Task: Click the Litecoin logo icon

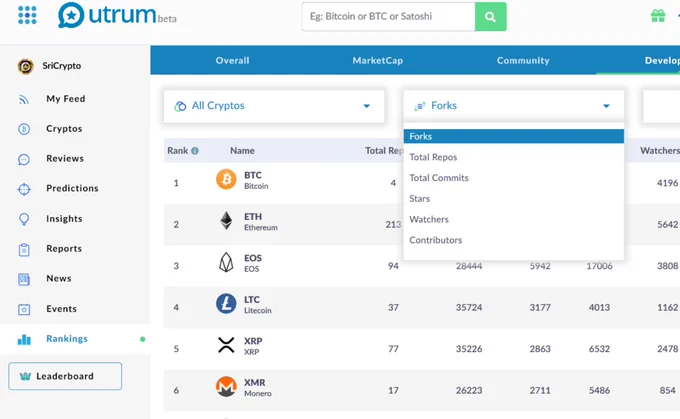Action: (x=226, y=304)
